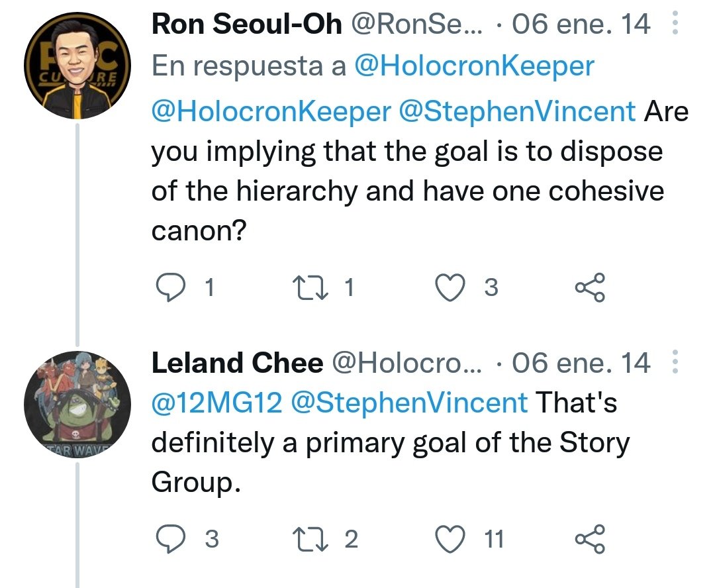Reply to Leland Chee's tweet
This screenshot has height=588, width=715.
[x=171, y=539]
